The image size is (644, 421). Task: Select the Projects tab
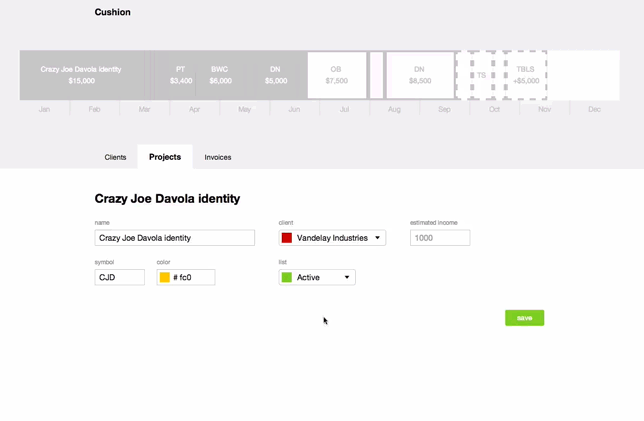(165, 157)
